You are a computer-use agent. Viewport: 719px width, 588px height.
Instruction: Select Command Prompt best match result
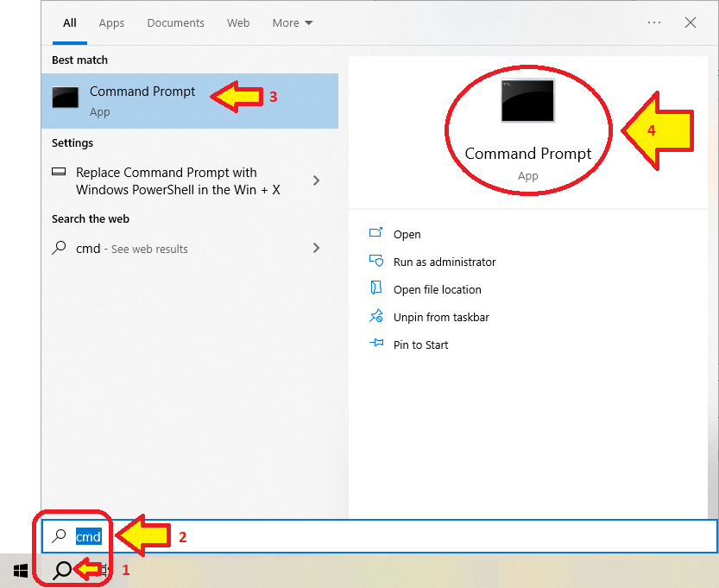click(x=190, y=101)
